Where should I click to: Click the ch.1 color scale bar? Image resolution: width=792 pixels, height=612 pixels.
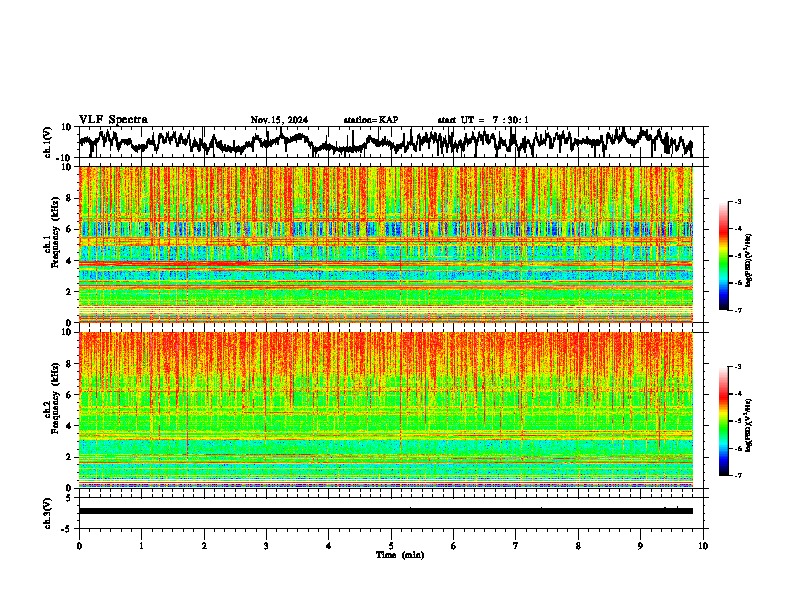tap(723, 256)
